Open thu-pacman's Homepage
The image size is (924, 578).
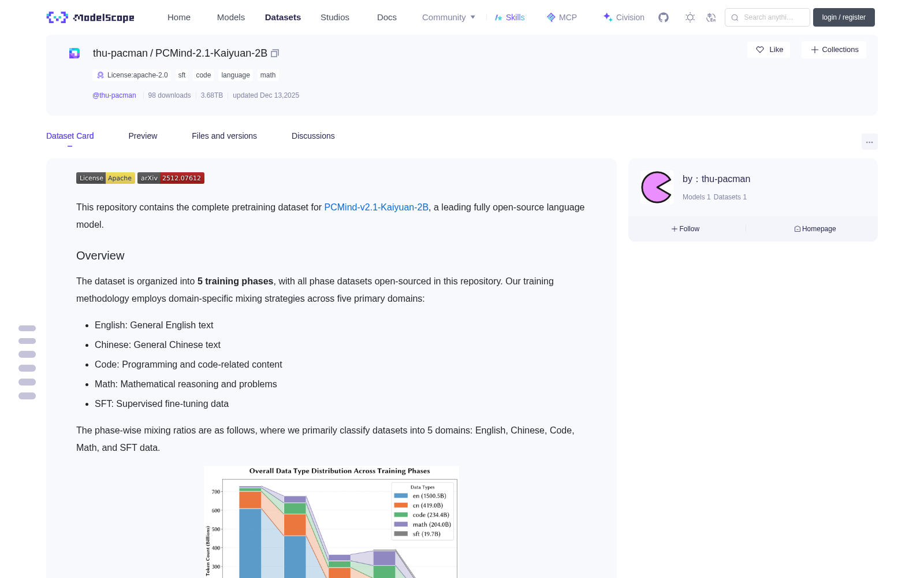point(815,229)
